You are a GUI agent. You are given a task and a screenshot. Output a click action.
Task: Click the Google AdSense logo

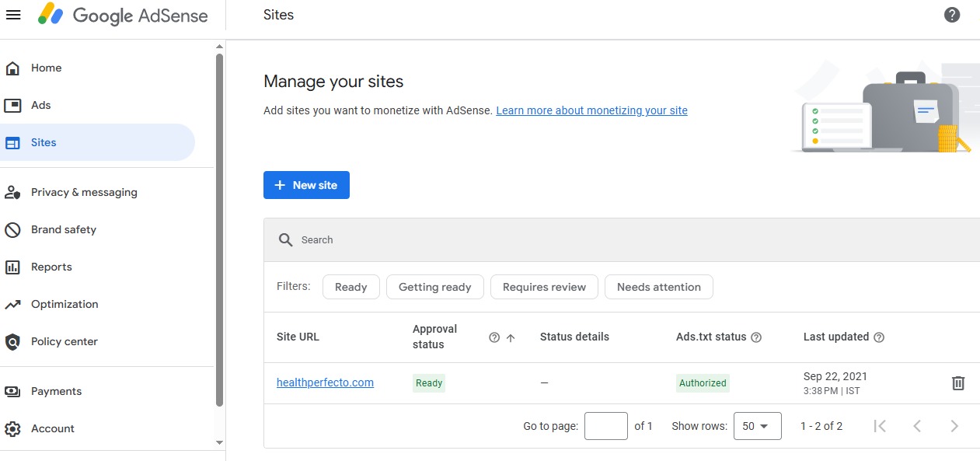coord(124,15)
